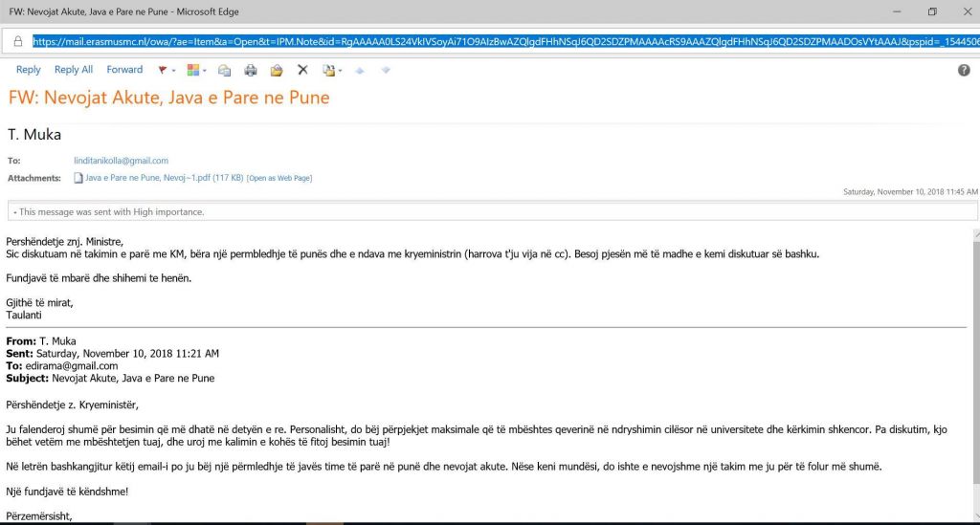Delete the message with the X icon

click(302, 70)
